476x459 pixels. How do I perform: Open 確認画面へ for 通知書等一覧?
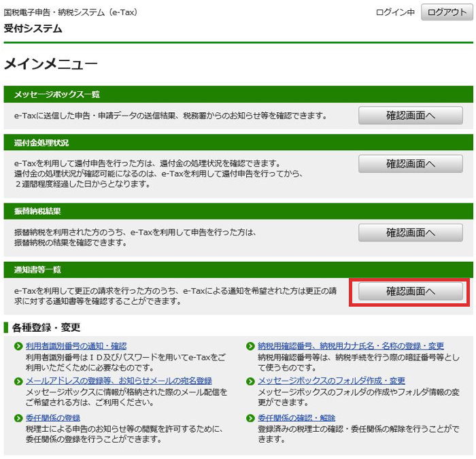click(411, 291)
